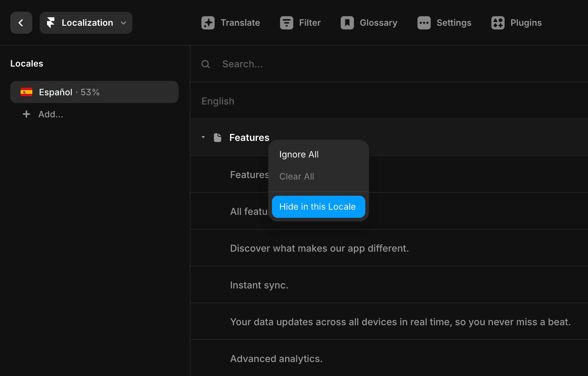Viewport: 588px width, 376px height.
Task: Click the Framer logo in the Localization button
Action: tap(51, 22)
